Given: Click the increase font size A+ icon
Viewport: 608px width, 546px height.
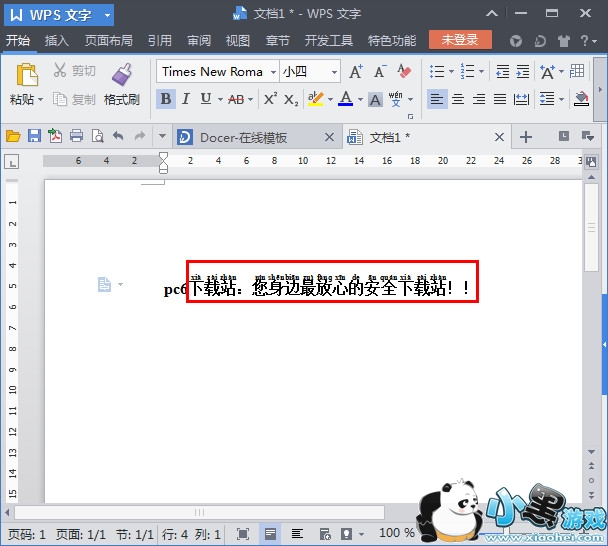Looking at the screenshot, I should coord(356,72).
